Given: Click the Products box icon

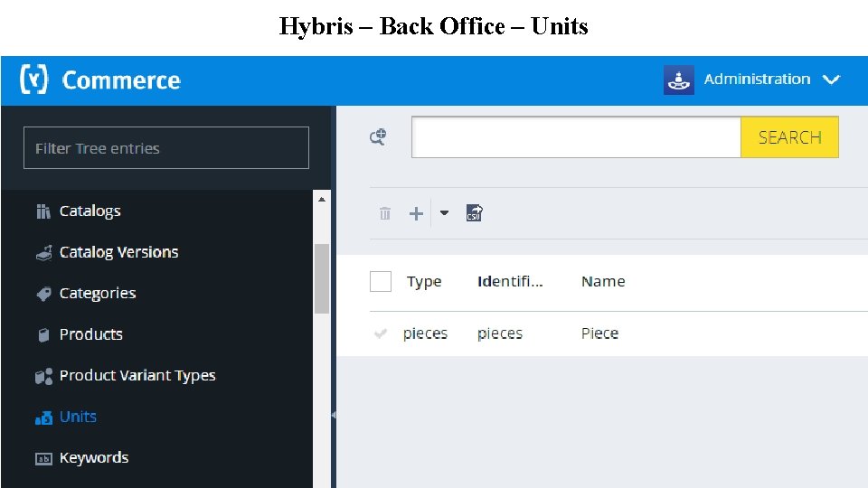Looking at the screenshot, I should click(43, 335).
